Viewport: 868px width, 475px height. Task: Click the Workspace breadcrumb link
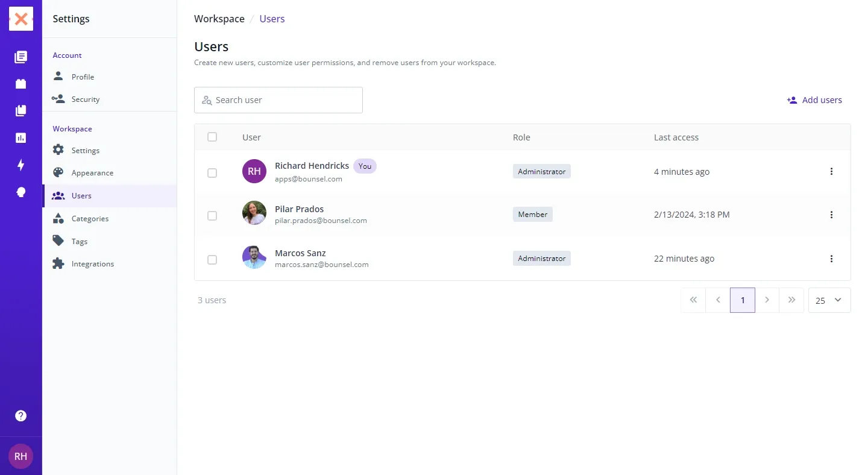[219, 19]
